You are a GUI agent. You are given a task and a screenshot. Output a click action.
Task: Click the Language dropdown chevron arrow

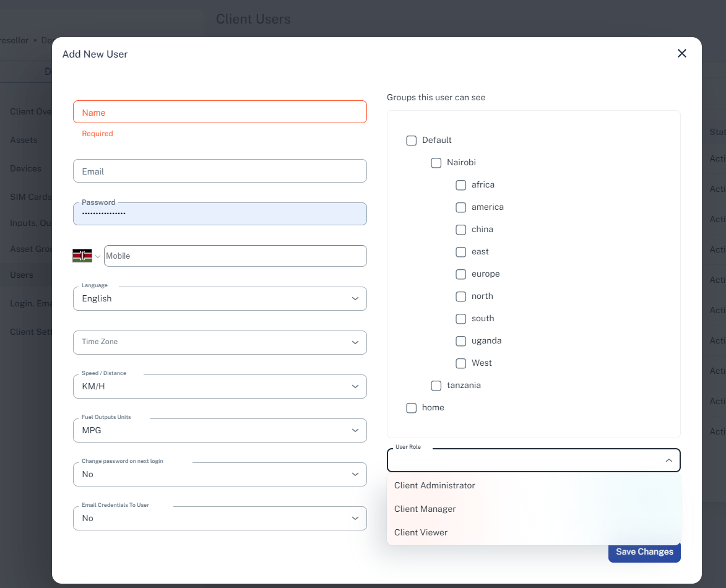click(x=355, y=298)
